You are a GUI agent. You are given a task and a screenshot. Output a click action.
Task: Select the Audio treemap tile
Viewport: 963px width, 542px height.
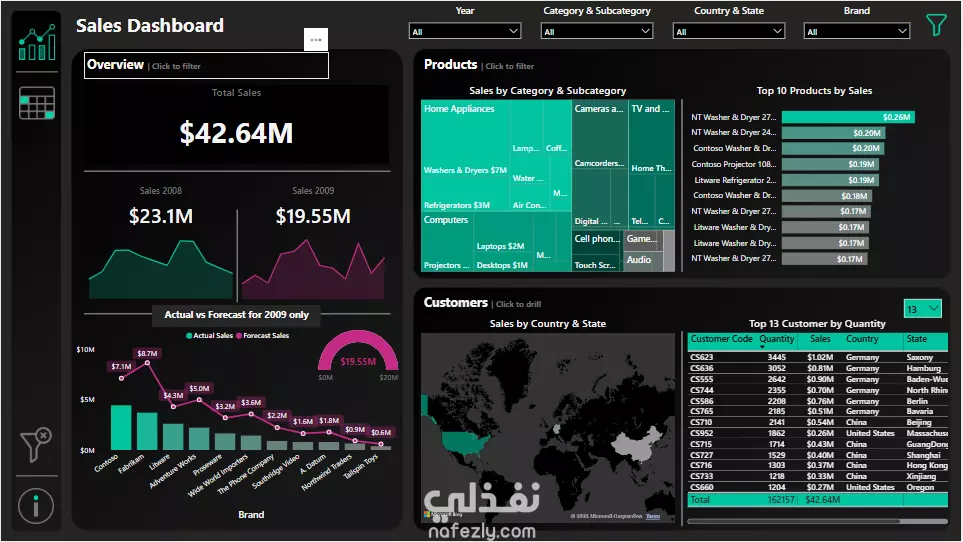tap(644, 260)
